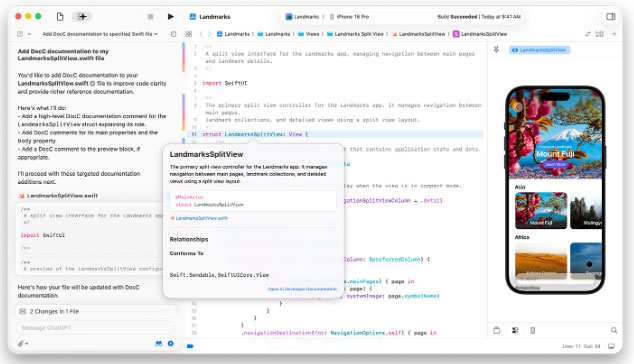
Task: Click the Landmarks Split View breadcrumb
Action: pyautogui.click(x=355, y=34)
